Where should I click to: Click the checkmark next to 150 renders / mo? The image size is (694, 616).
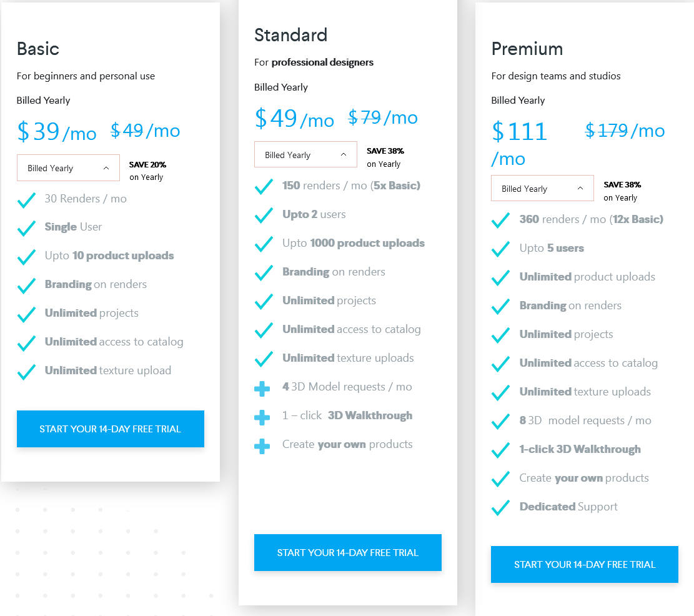pyautogui.click(x=263, y=187)
